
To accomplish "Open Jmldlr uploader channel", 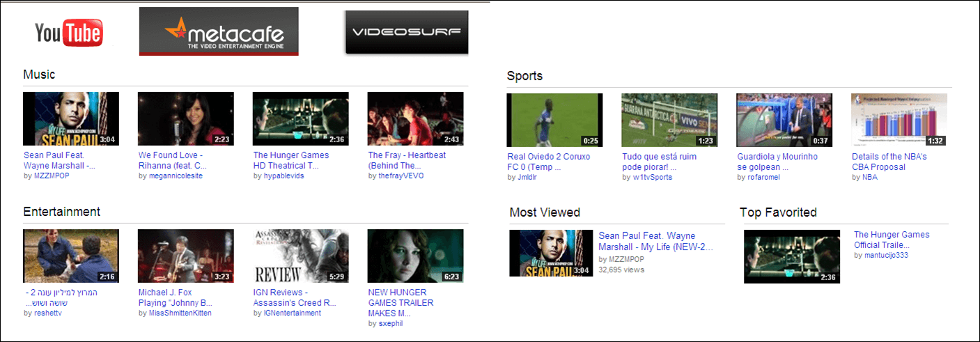I will [x=527, y=177].
